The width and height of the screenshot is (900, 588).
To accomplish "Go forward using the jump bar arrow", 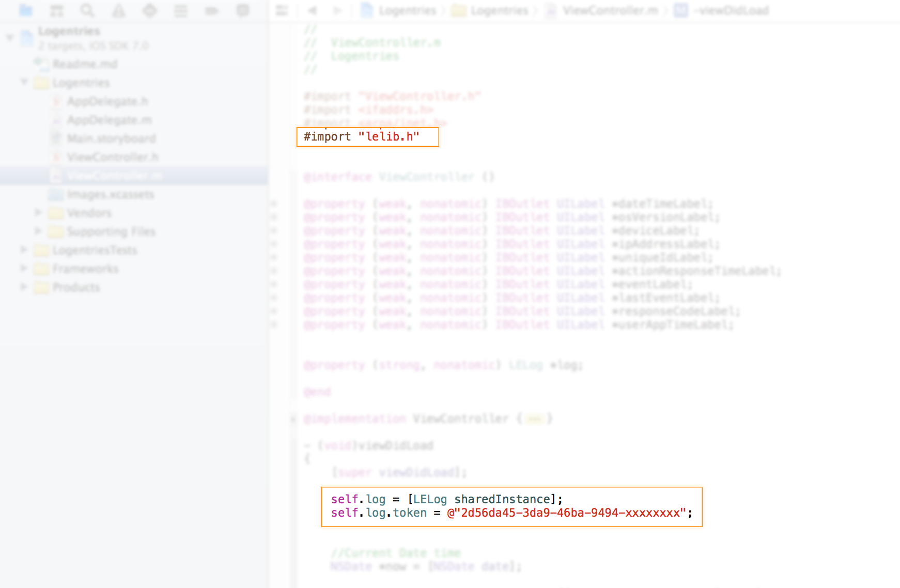I will (x=337, y=10).
